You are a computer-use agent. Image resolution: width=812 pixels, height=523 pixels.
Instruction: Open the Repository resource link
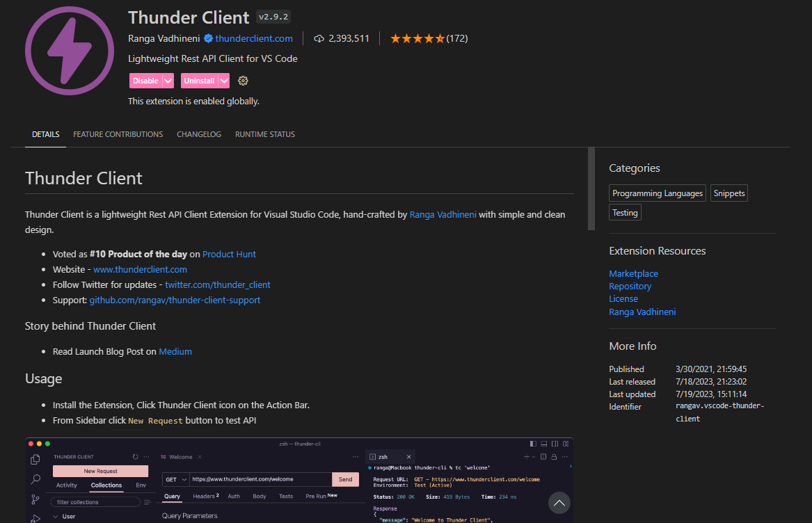coord(630,286)
